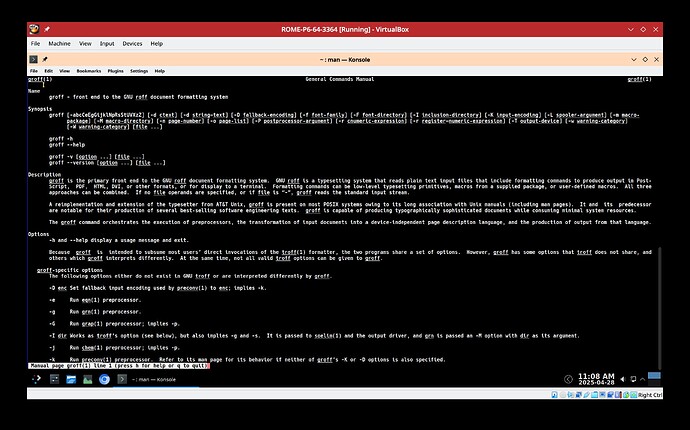The height and width of the screenshot is (430, 690).
Task: Open Konsole's File menu
Action: click(34, 71)
